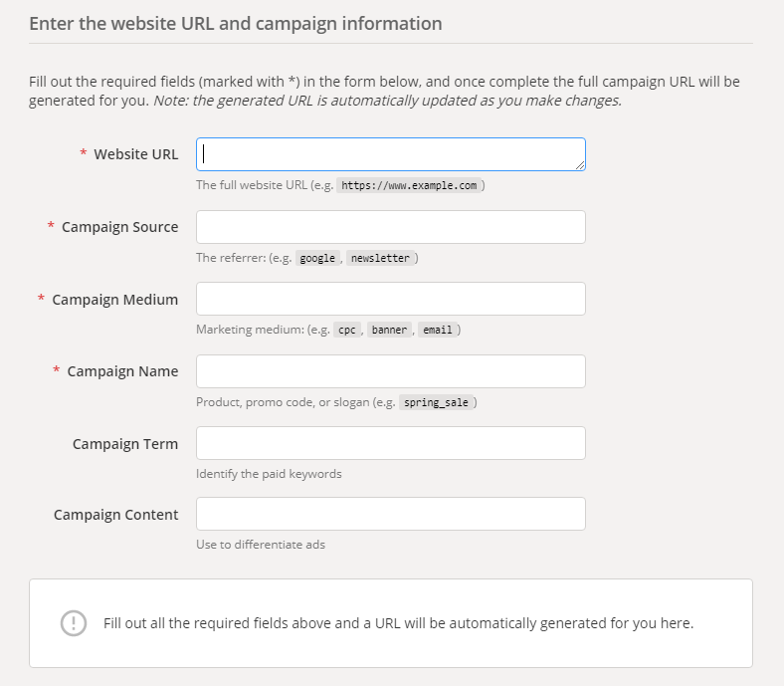Focus the Campaign Content input field
Image resolution: width=784 pixels, height=686 pixels.
click(390, 514)
